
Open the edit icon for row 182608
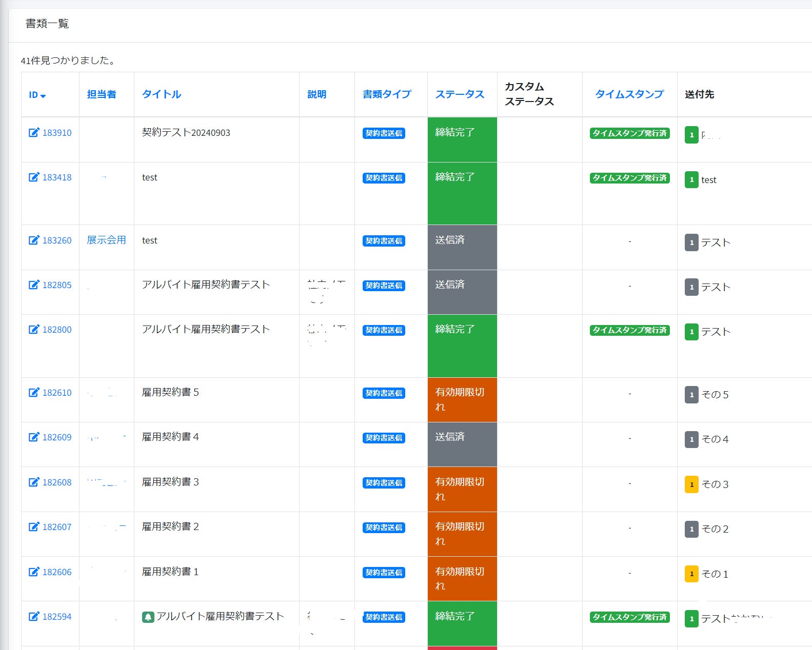(34, 482)
